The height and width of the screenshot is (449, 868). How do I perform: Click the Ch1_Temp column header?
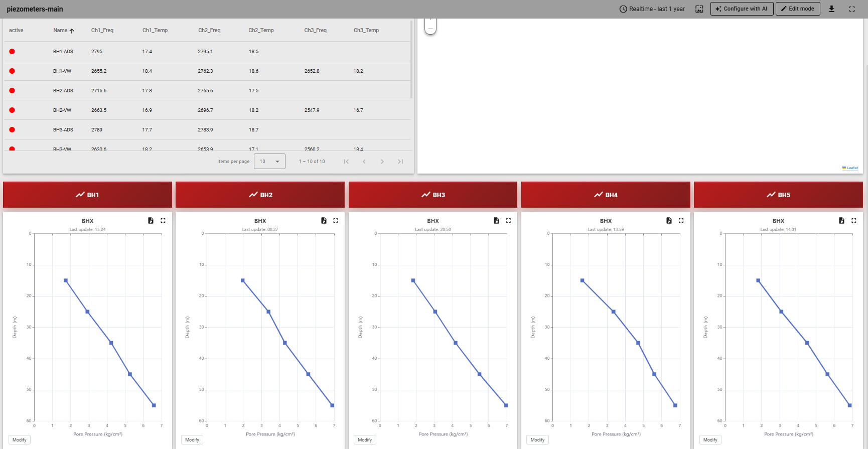155,31
